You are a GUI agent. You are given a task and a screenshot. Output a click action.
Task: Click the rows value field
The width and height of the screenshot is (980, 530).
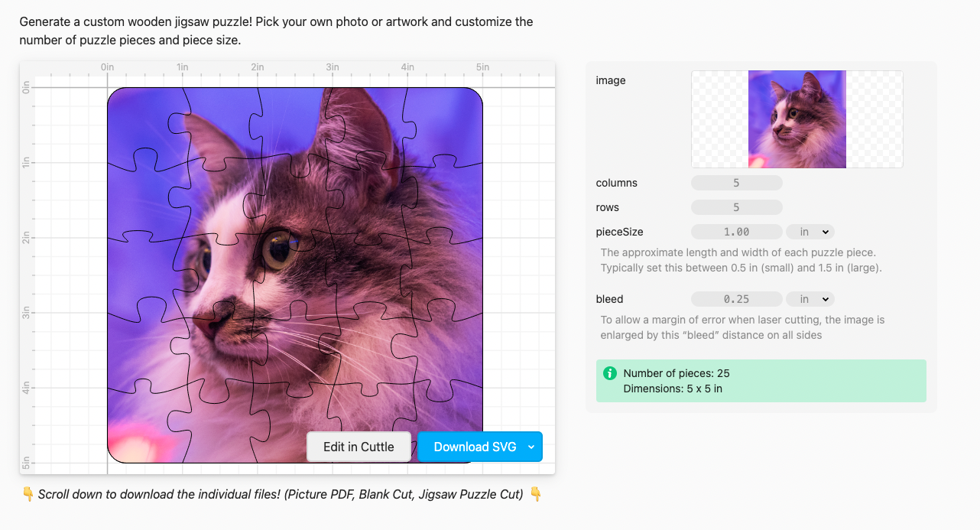pos(736,207)
